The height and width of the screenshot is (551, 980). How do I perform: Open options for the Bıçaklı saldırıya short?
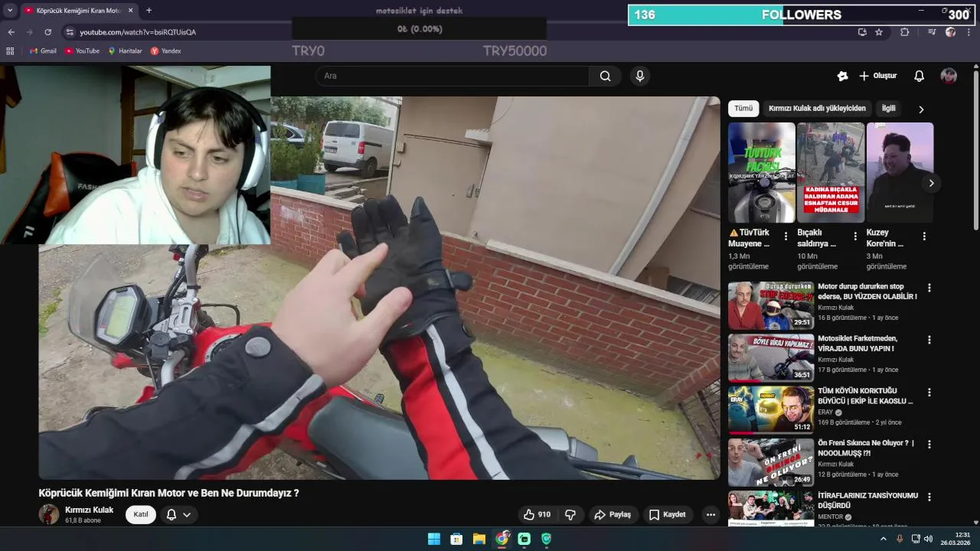(855, 236)
